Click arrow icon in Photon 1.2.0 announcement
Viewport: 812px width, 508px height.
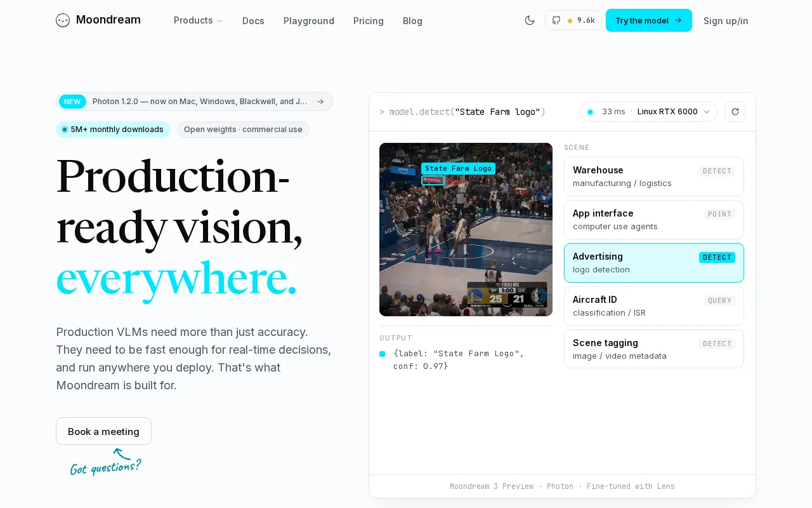[320, 102]
